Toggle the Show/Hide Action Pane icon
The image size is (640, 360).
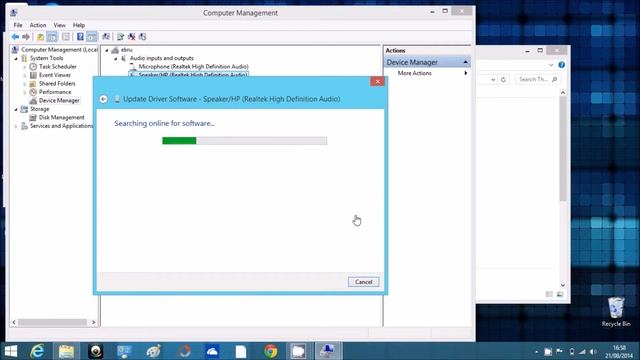92,37
